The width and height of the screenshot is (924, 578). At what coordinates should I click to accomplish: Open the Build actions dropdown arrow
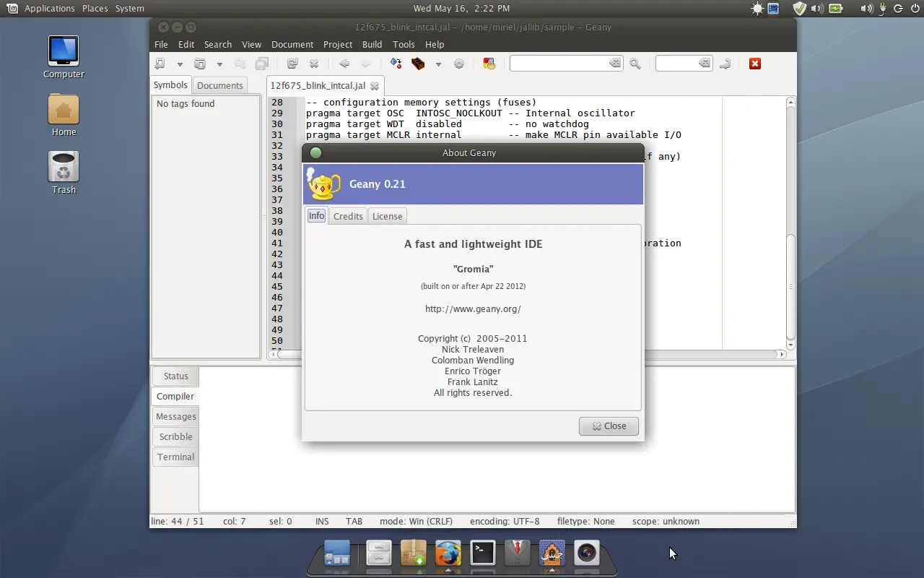pyautogui.click(x=437, y=64)
